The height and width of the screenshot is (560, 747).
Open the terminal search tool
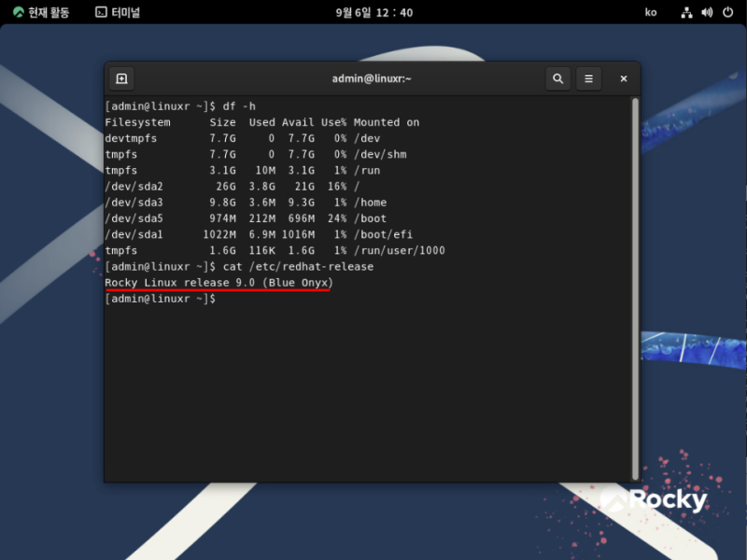(557, 78)
